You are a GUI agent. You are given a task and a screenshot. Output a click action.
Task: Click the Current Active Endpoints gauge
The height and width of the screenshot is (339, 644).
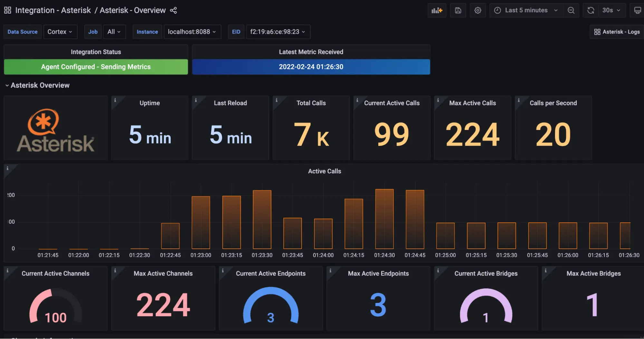pyautogui.click(x=271, y=306)
